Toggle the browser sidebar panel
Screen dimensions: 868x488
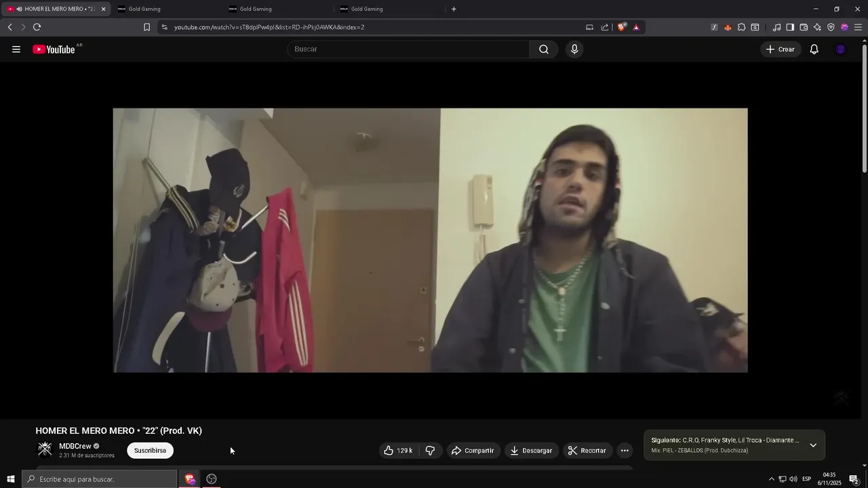(x=790, y=27)
